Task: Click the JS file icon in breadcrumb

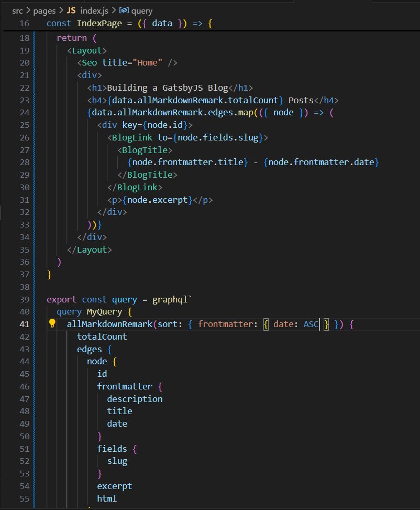Action: [x=71, y=10]
